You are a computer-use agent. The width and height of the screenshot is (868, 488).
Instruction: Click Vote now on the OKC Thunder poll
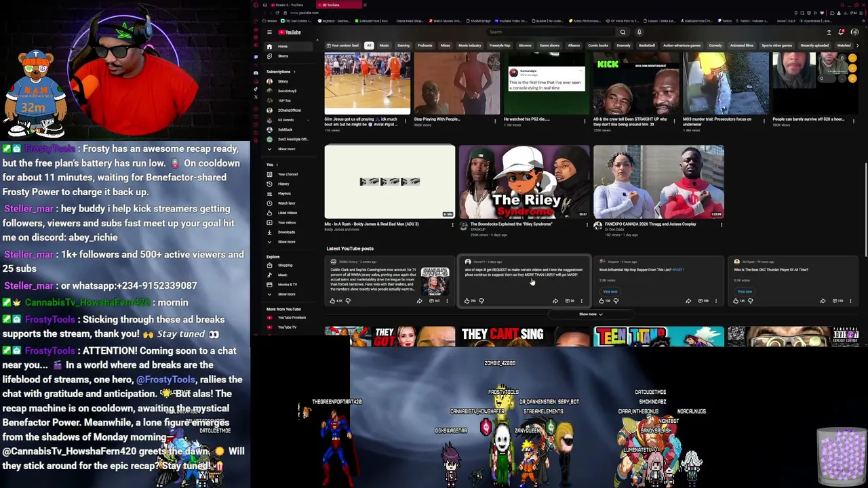pos(745,291)
